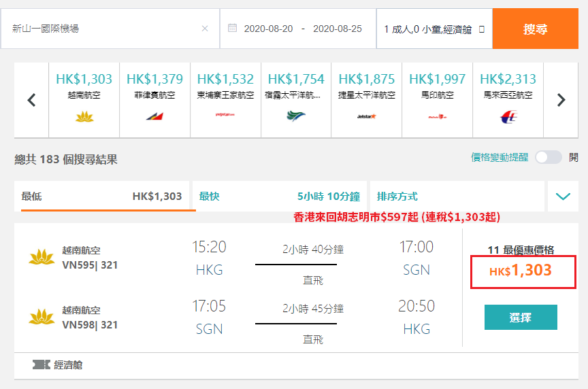
Task: Switch to the 最快 fastest tab
Action: click(x=280, y=196)
